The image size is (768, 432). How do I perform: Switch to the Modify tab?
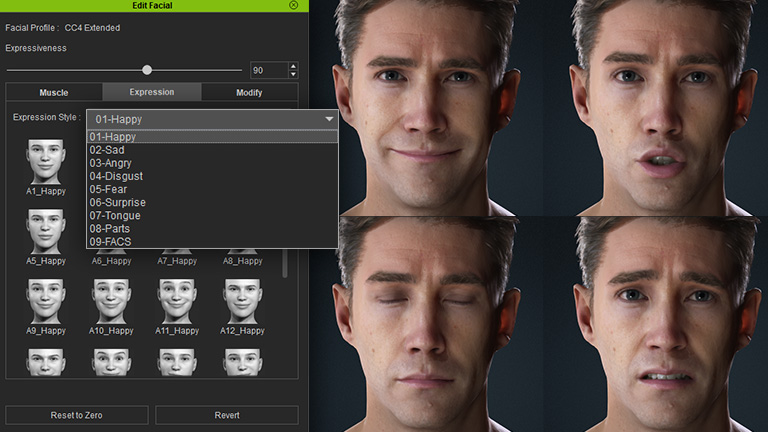pos(249,92)
